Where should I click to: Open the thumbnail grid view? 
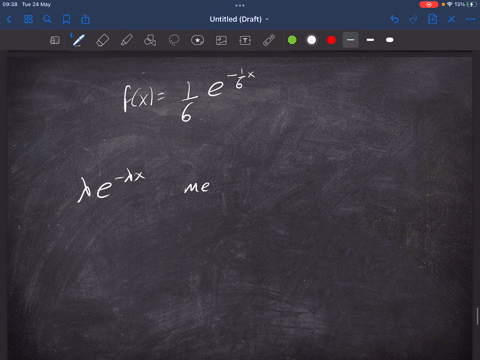[28, 19]
